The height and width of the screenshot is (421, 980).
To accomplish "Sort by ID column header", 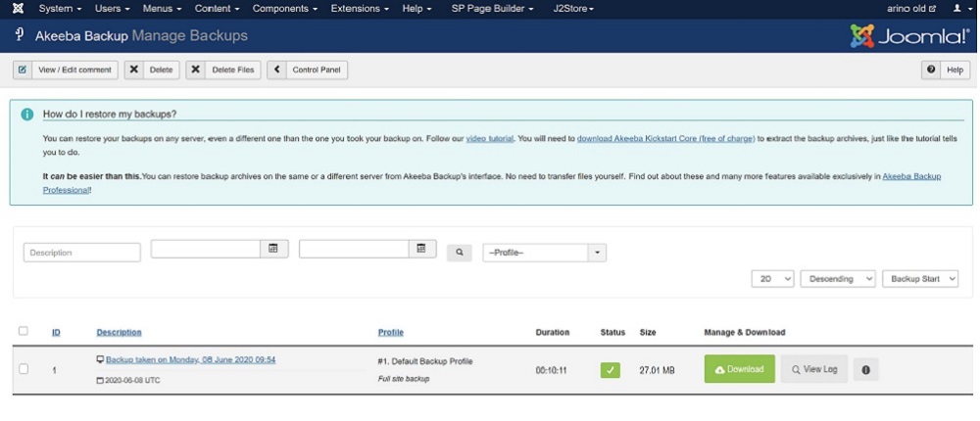I will coord(56,332).
